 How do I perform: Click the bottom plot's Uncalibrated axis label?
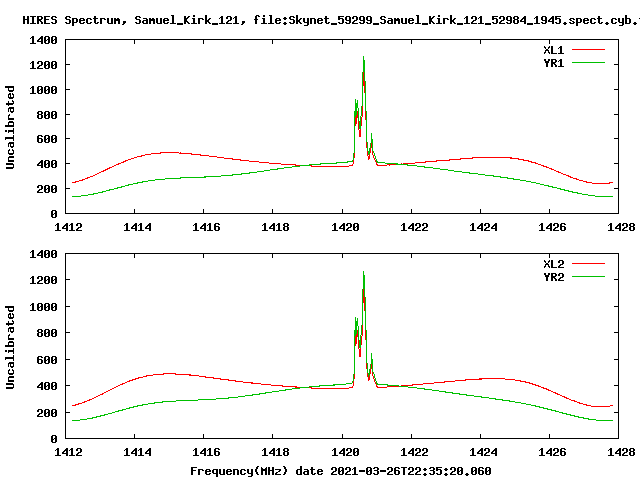tap(10, 347)
